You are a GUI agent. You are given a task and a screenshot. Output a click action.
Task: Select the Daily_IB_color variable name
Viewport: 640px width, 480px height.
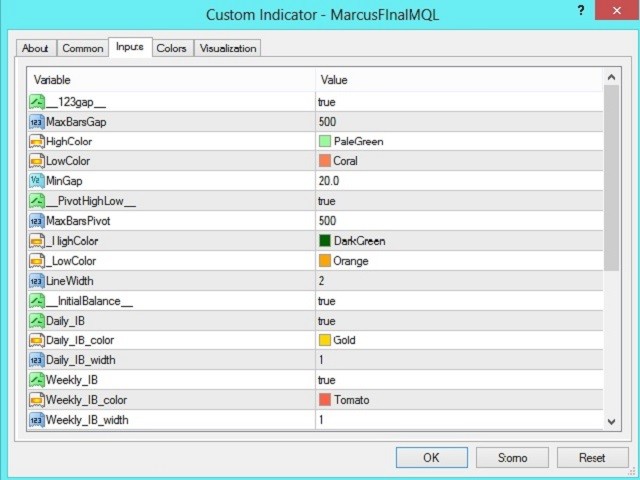click(x=80, y=340)
